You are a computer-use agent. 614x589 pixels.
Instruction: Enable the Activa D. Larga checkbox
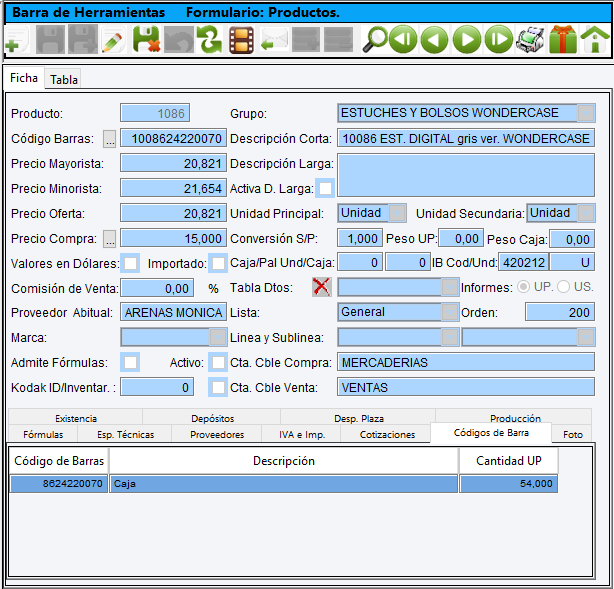click(325, 188)
